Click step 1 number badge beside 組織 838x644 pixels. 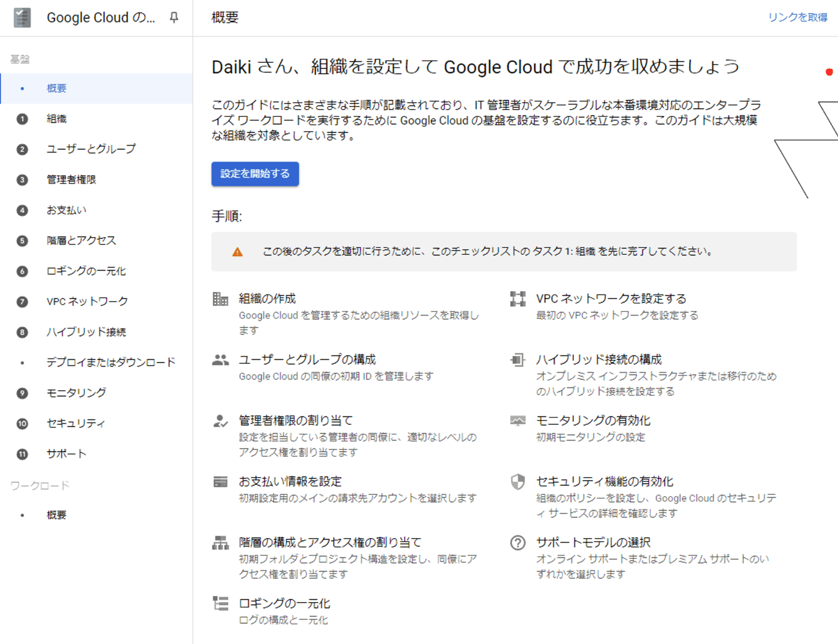[x=22, y=119]
